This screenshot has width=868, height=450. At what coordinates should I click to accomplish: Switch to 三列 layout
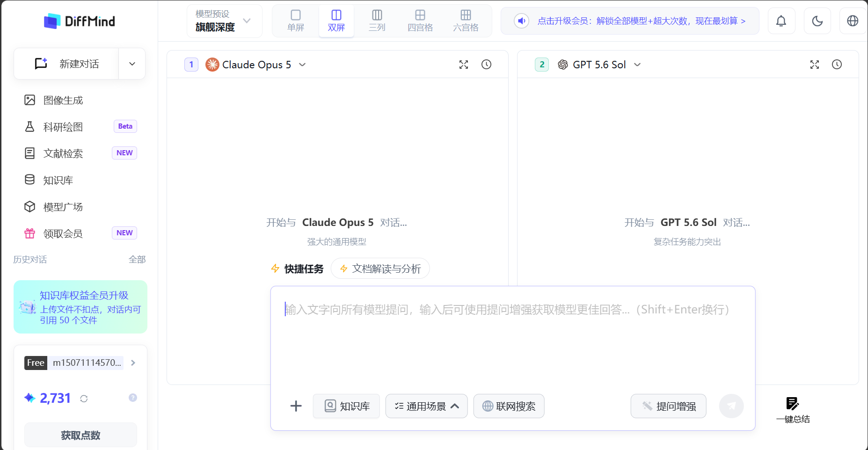[x=377, y=21]
